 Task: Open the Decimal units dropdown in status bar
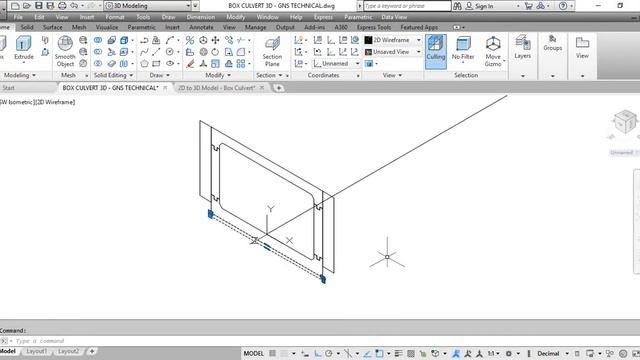tap(553, 353)
